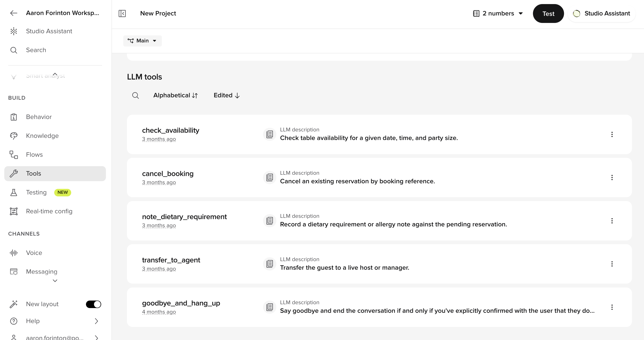Viewport: 644px width, 340px height.
Task: Click the Voice waveform icon
Action: [14, 253]
